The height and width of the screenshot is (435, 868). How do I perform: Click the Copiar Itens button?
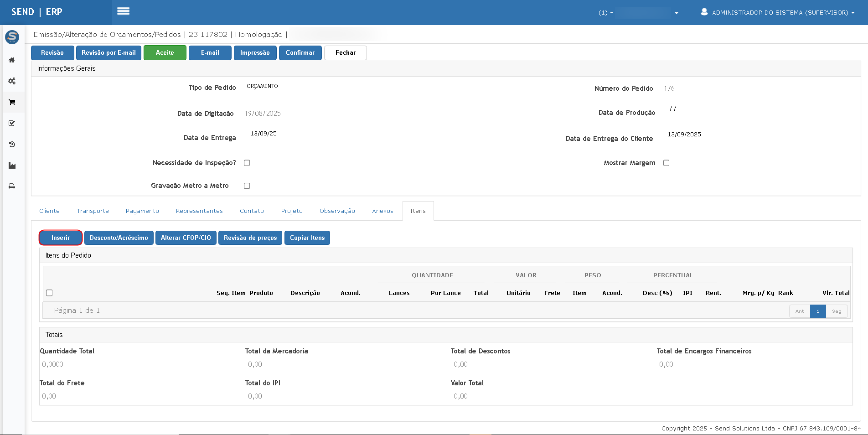coord(307,238)
